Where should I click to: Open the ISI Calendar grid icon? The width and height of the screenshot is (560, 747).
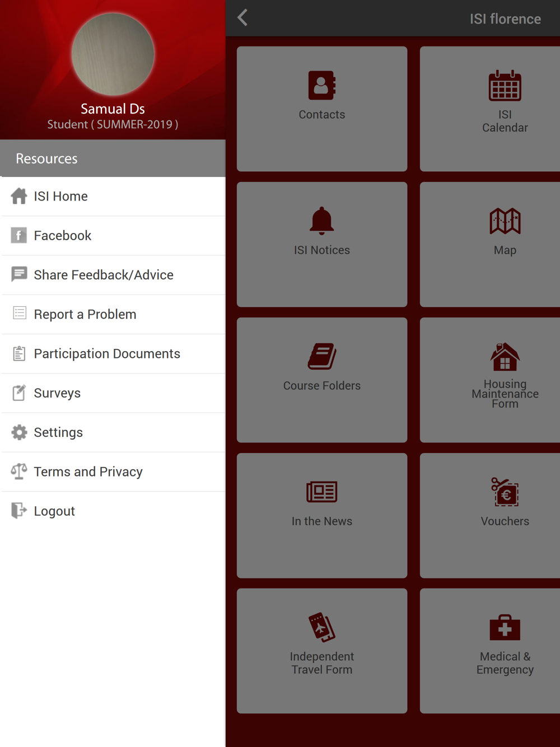[505, 86]
